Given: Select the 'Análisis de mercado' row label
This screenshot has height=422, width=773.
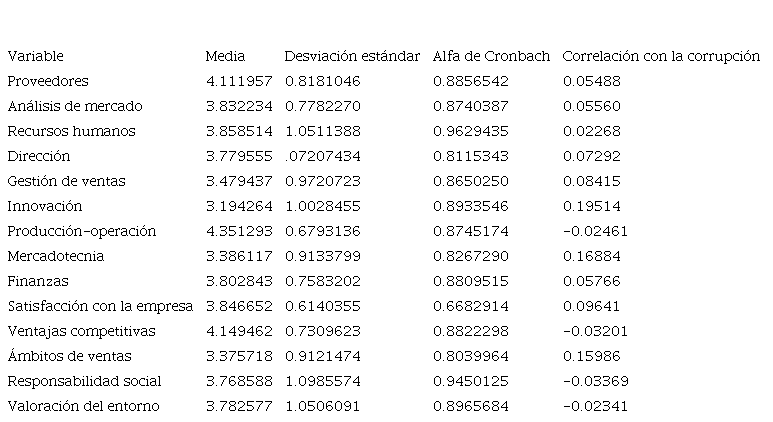Looking at the screenshot, I should pyautogui.click(x=75, y=106).
